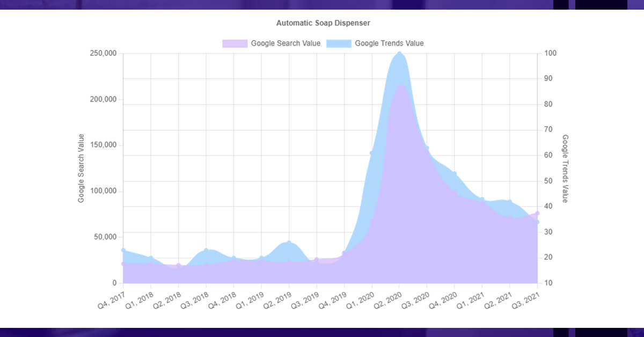Click the left axis tick 100,000
This screenshot has height=337, width=644.
[103, 192]
